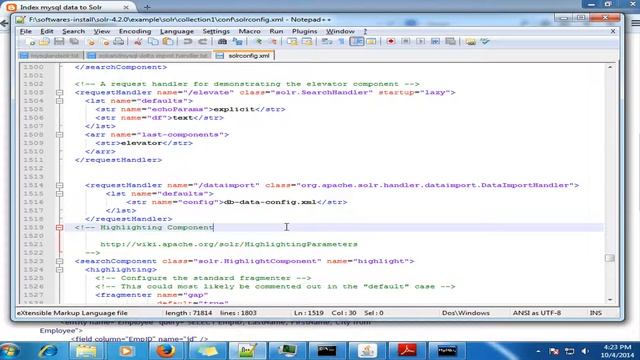The image size is (640, 360).
Task: Click the Paste clipboard toolbar icon
Action: (168, 42)
